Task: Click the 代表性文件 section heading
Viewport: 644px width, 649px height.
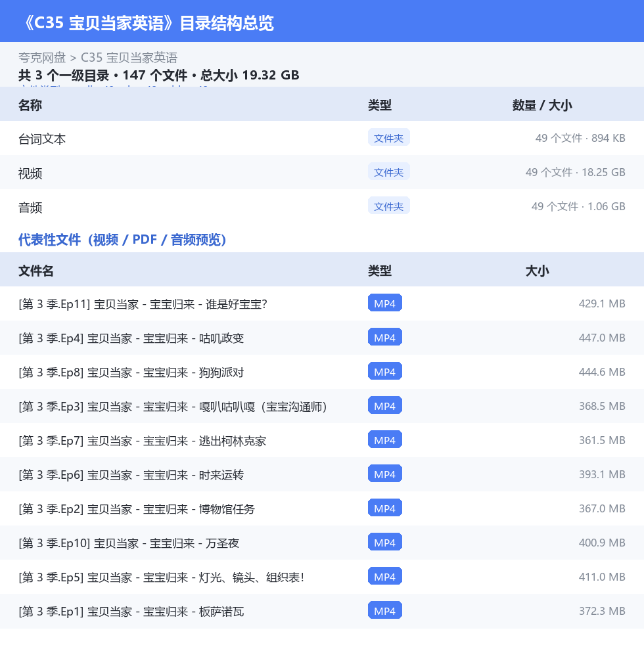Action: (x=122, y=240)
